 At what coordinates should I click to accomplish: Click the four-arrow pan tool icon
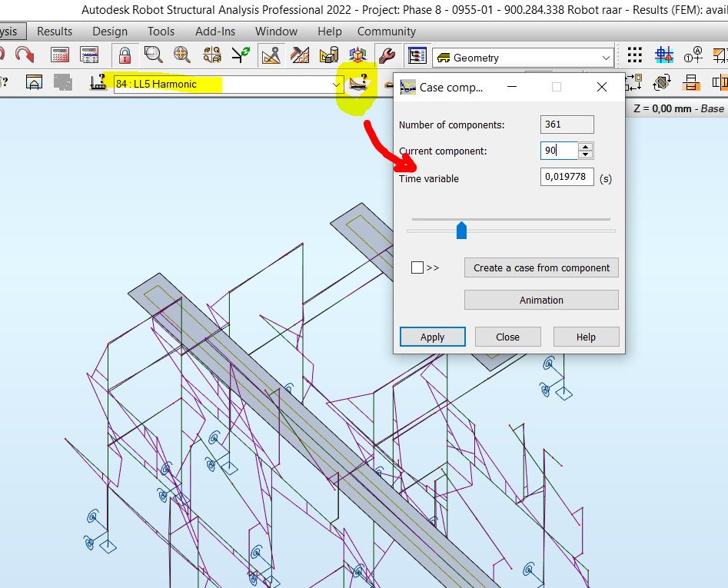coord(181,55)
